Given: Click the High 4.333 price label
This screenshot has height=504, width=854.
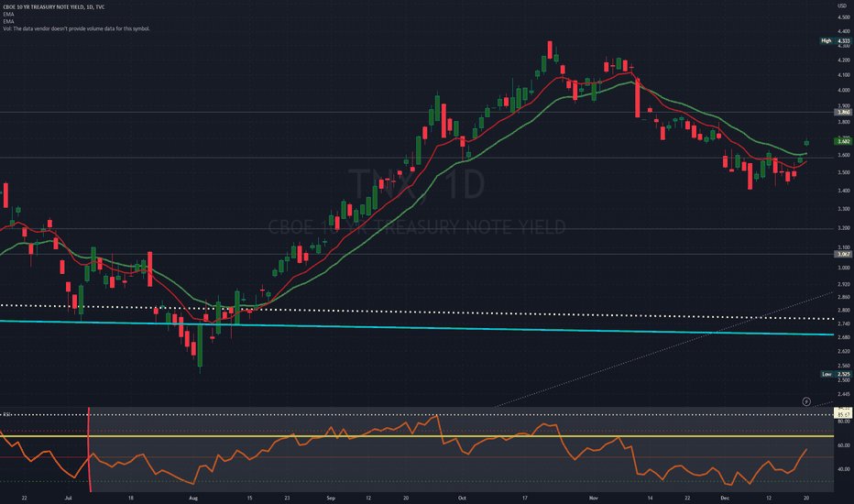Looking at the screenshot, I should click(x=836, y=41).
